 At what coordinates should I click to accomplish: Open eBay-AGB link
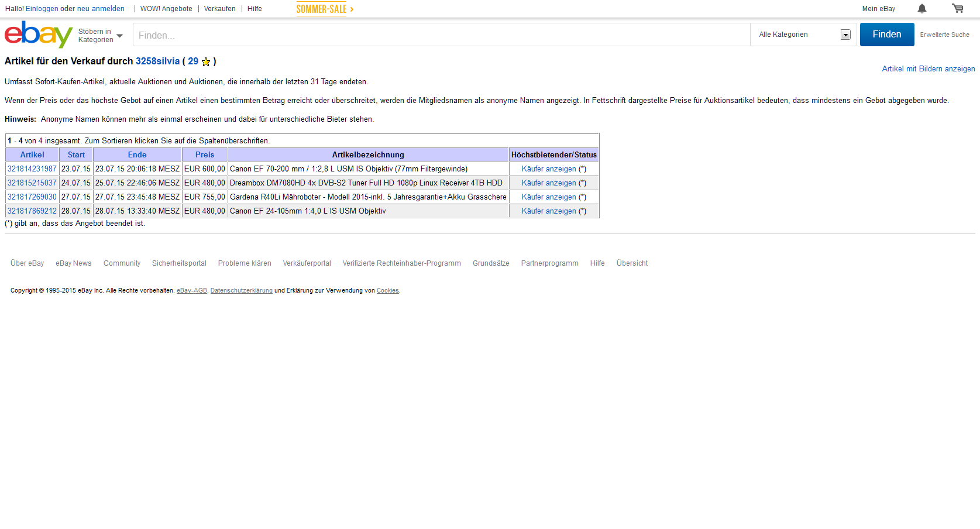point(192,291)
